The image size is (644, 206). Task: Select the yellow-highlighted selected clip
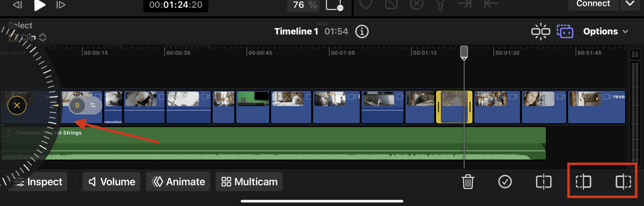[x=454, y=107]
